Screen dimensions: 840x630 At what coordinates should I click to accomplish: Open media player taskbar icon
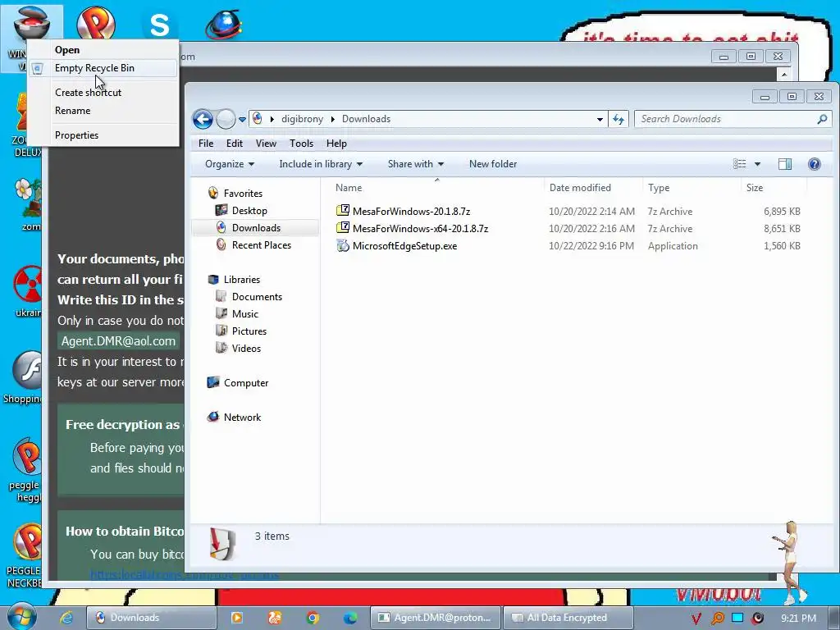(x=236, y=618)
